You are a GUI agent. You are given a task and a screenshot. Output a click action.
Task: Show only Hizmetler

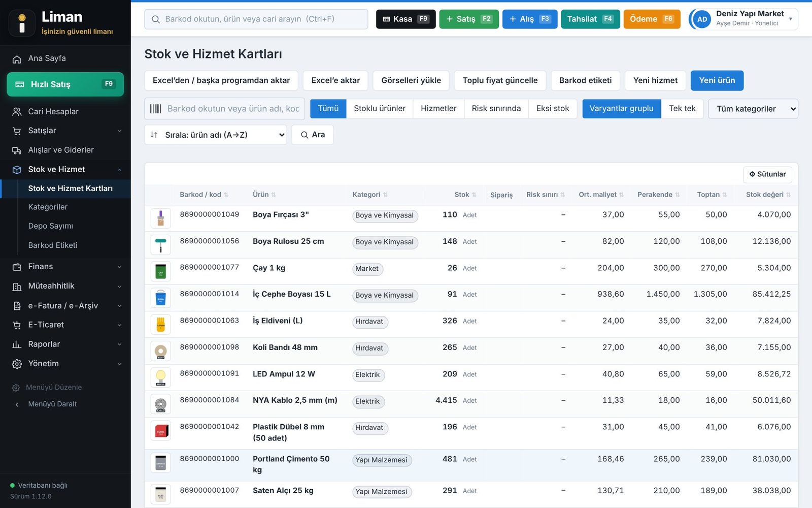438,109
